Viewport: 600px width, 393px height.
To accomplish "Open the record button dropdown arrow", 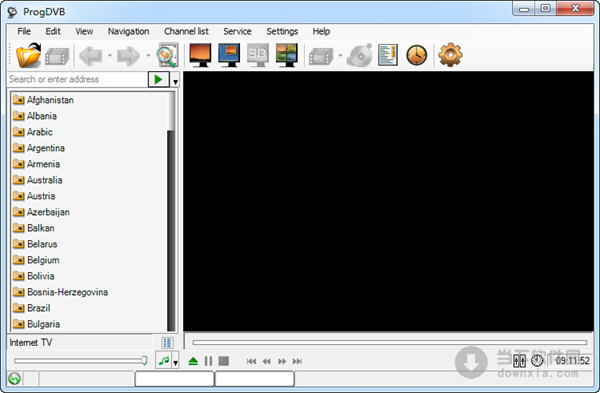I will click(340, 56).
